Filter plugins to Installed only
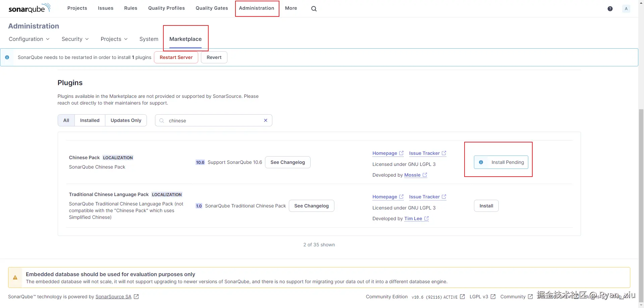 [x=90, y=120]
